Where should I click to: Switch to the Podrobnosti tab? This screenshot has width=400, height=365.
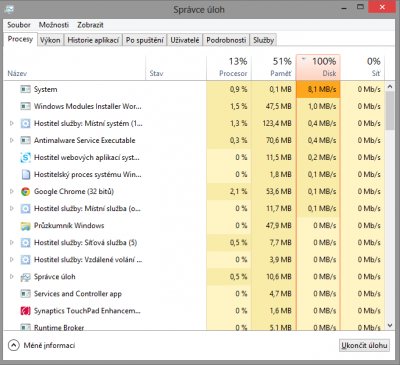pos(226,40)
